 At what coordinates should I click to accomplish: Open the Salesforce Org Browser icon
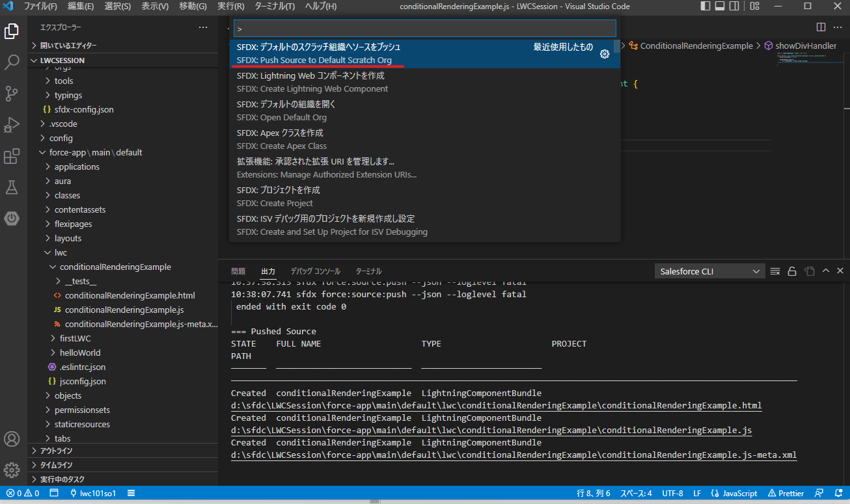click(x=12, y=219)
